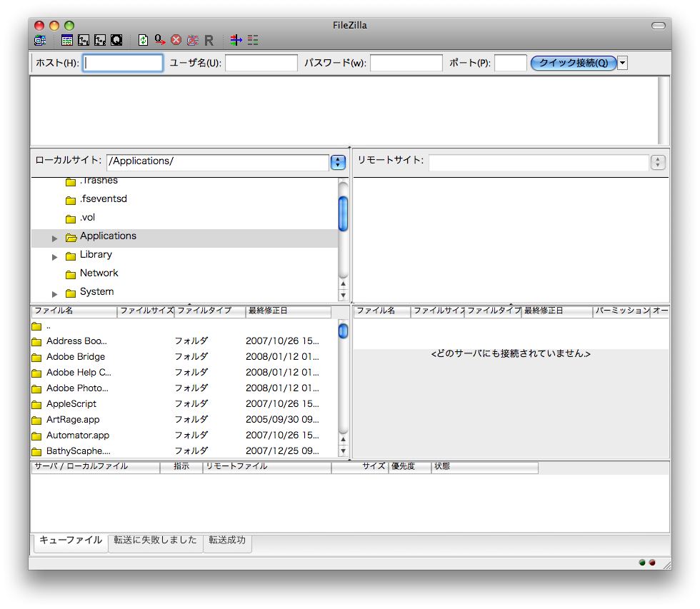
Task: Focus the ホスト (host) input field
Action: [x=123, y=63]
